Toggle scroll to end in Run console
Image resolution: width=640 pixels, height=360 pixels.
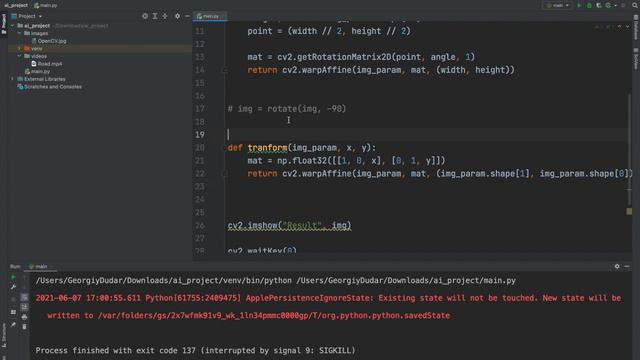click(x=24, y=307)
